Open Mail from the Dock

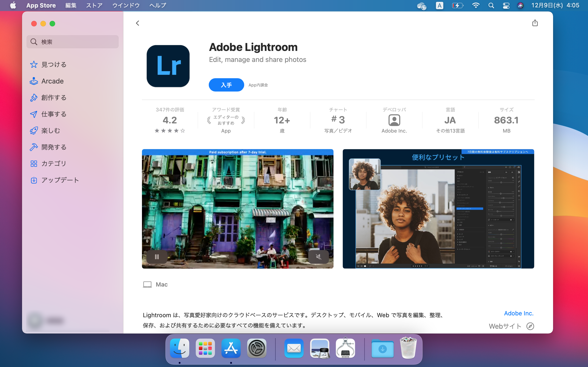click(x=294, y=348)
